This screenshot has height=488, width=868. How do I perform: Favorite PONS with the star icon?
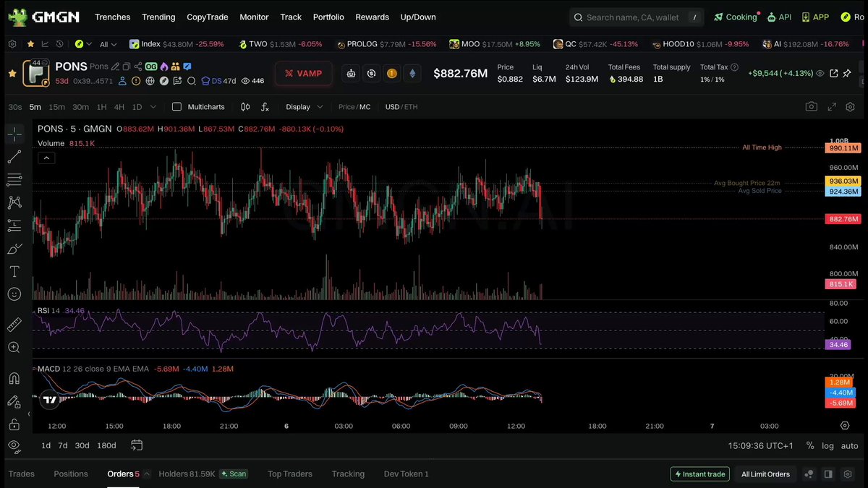tap(12, 74)
